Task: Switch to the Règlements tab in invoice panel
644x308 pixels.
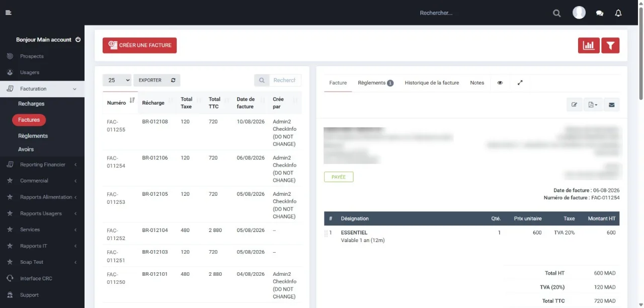Action: (x=375, y=83)
